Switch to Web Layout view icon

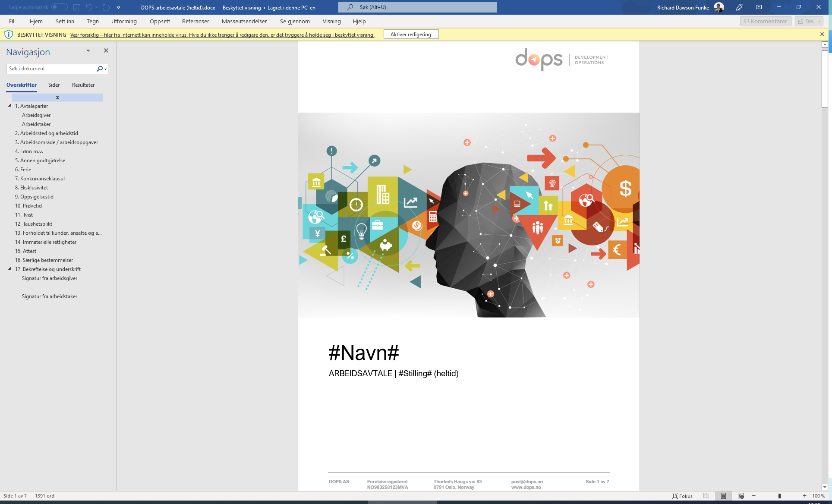click(741, 496)
